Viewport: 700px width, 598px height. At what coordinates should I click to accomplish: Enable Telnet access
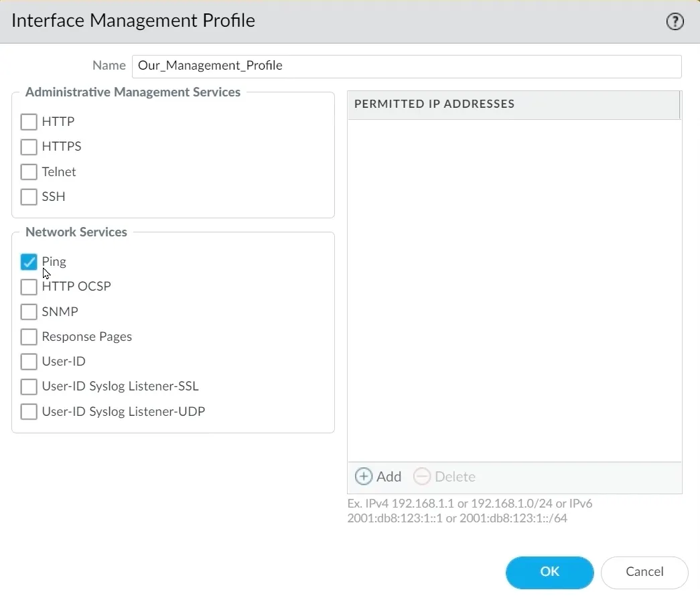[x=29, y=171]
